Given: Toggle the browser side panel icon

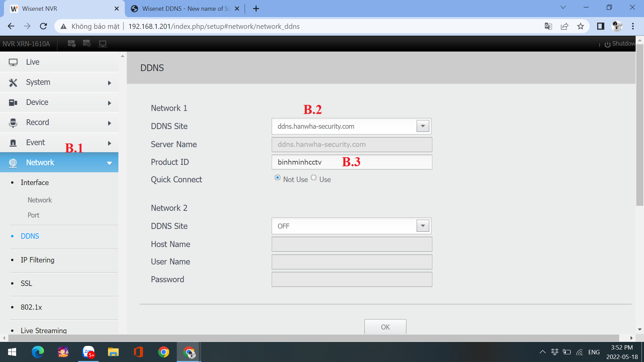Looking at the screenshot, I should click(601, 26).
